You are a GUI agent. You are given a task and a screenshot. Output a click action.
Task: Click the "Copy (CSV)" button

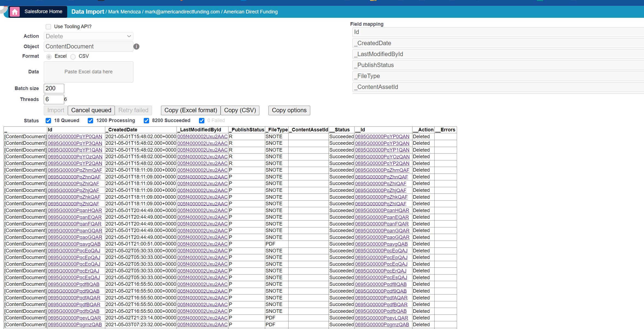point(240,110)
